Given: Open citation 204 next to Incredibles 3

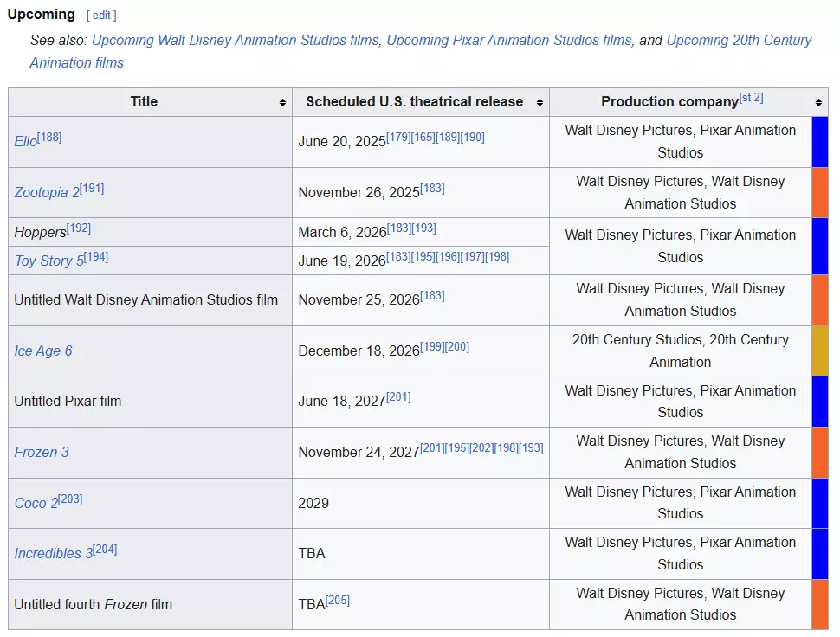Looking at the screenshot, I should (105, 550).
